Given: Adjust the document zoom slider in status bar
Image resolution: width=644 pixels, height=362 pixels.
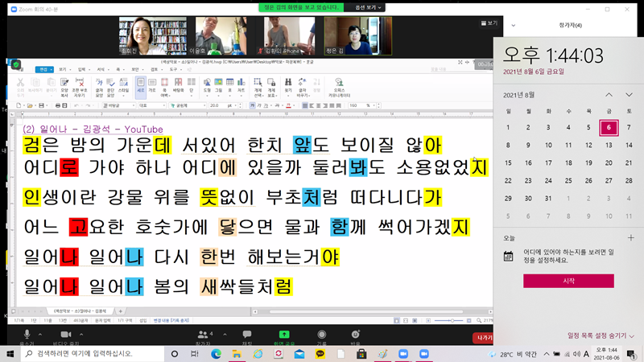Looking at the screenshot, I should tap(451, 320).
